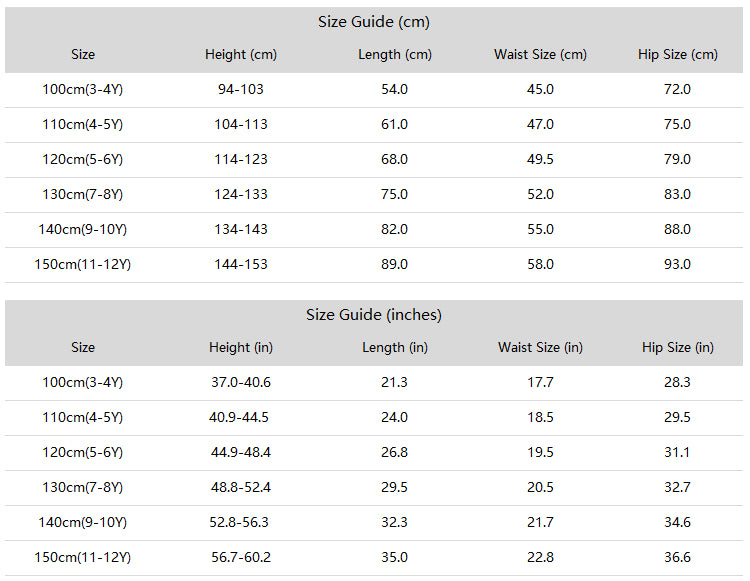The image size is (750, 581).
Task: Click the "Length (in)" column header
Action: [x=395, y=347]
